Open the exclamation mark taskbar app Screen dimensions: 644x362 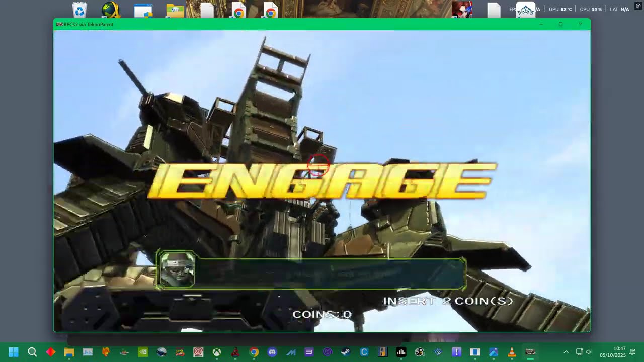click(456, 352)
